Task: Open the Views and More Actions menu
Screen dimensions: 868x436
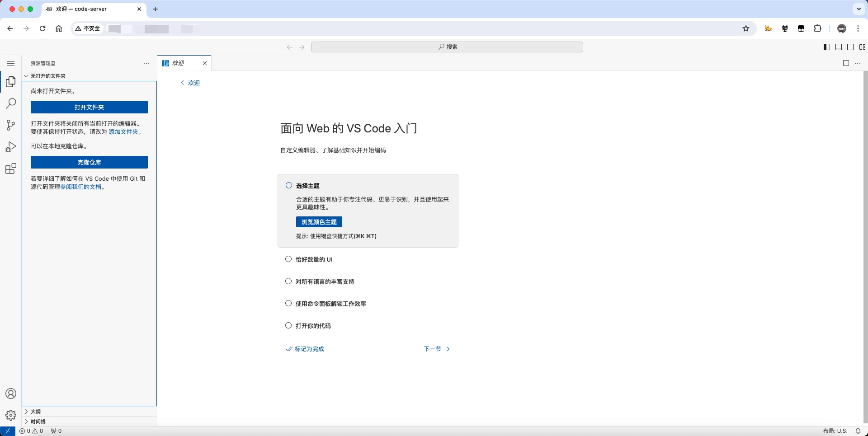Action: pyautogui.click(x=146, y=63)
